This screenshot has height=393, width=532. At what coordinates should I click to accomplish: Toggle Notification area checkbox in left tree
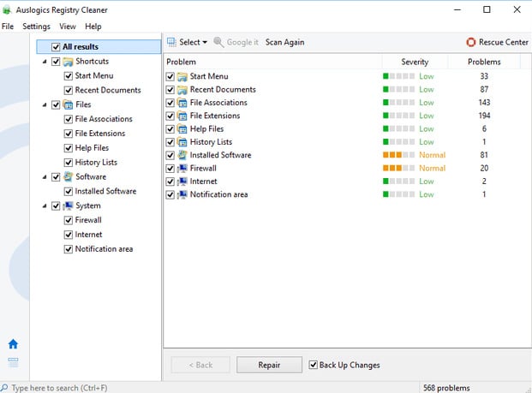[x=69, y=249]
